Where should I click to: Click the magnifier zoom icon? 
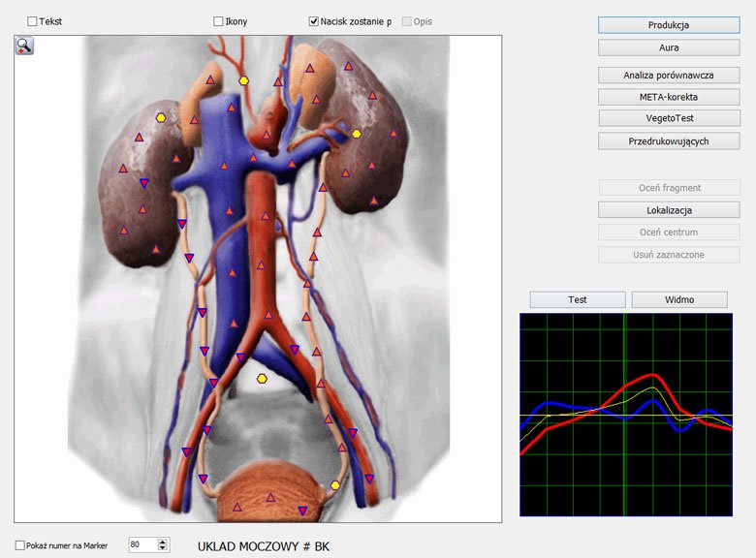click(x=24, y=46)
